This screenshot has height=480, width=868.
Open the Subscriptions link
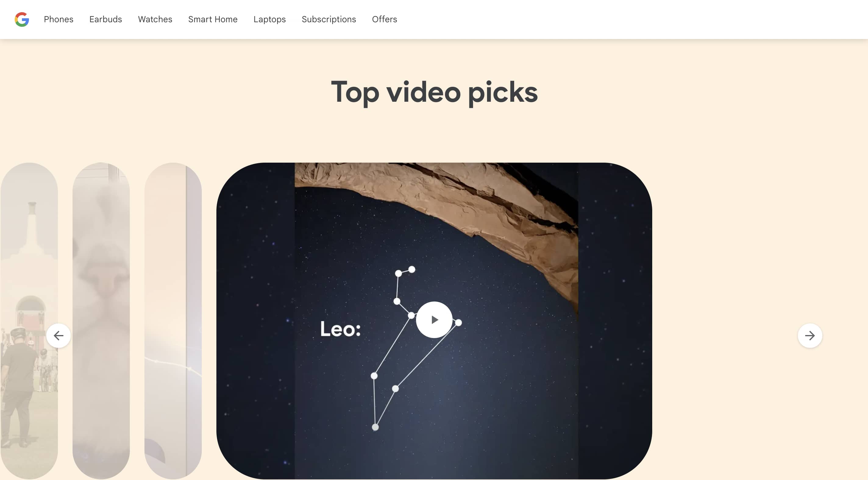329,19
